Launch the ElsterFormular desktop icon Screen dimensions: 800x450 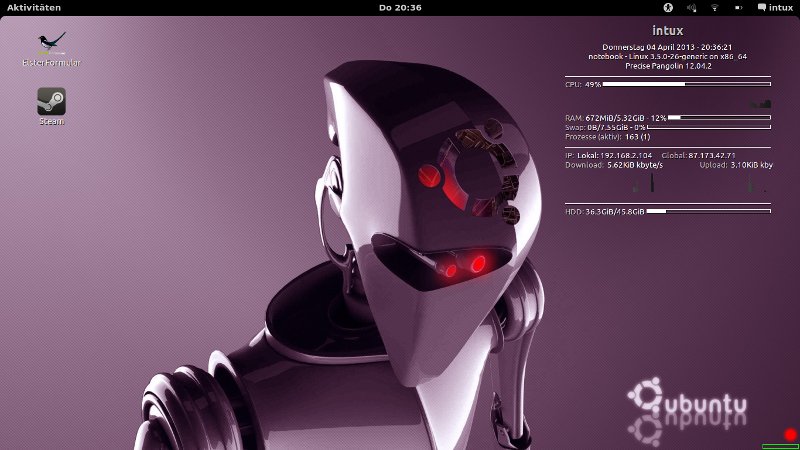(x=52, y=49)
